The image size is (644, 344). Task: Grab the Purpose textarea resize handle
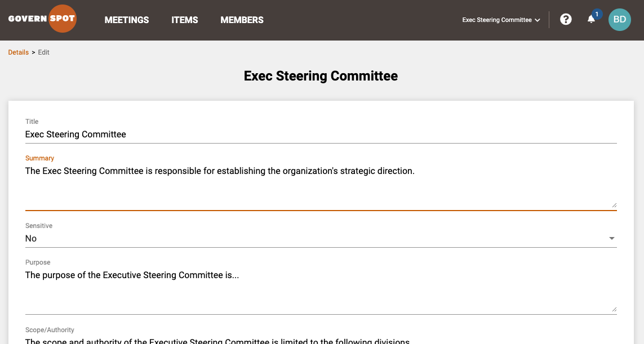pos(614,309)
